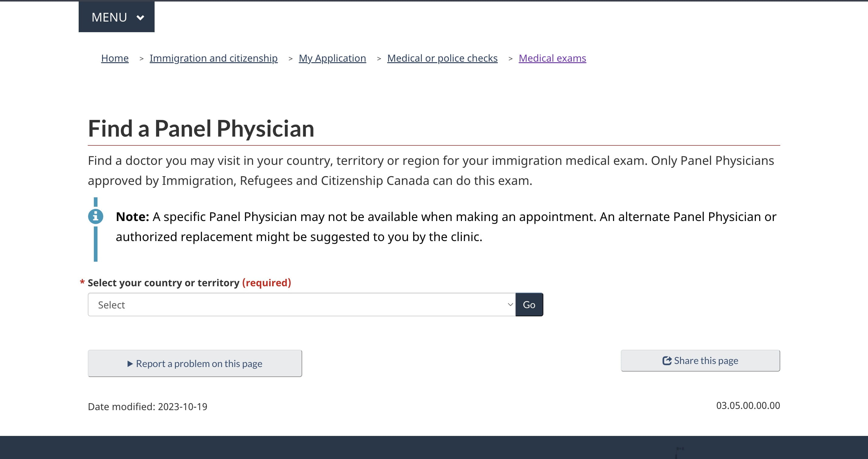The image size is (868, 459).
Task: Click the share arrow icon
Action: click(x=667, y=361)
